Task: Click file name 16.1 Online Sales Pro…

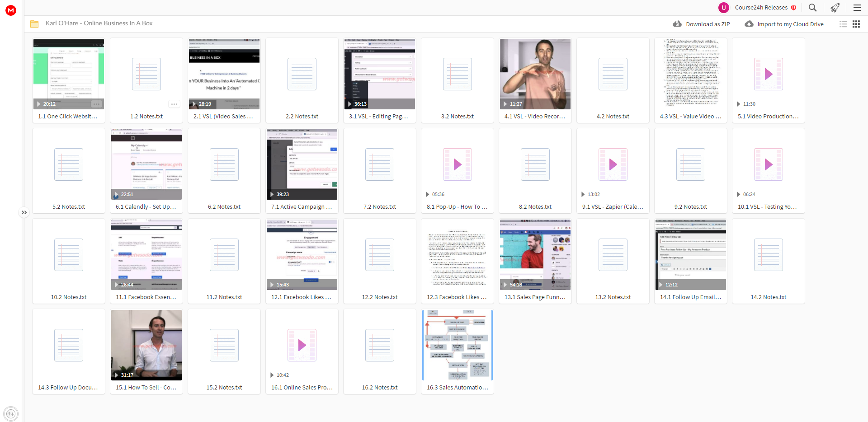Action: point(302,388)
